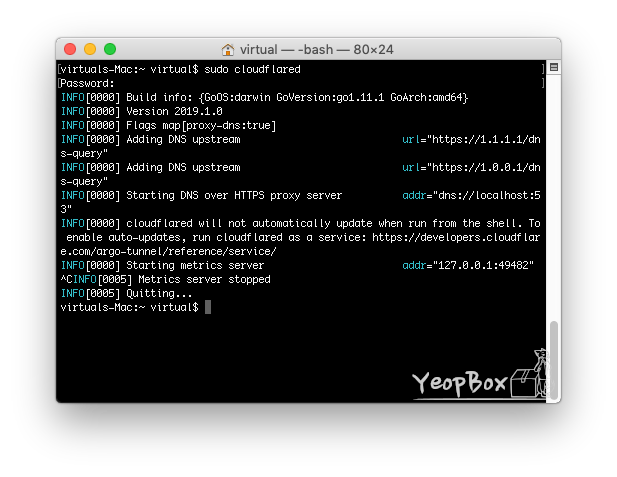Image resolution: width=617 pixels, height=477 pixels.
Task: Click the "sudo cloudflared" command text
Action: pos(252,69)
